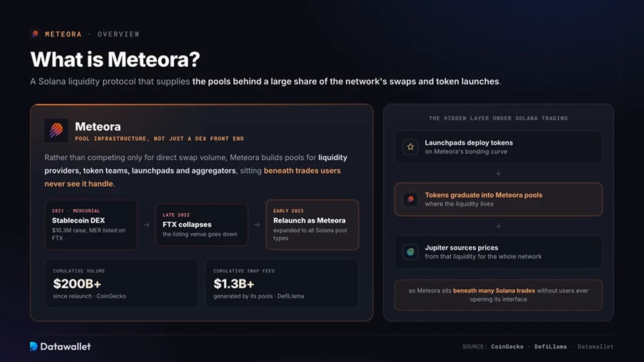The height and width of the screenshot is (362, 644).
Task: Click 'from that liquidity for the whole network' caption
Action: (x=483, y=257)
